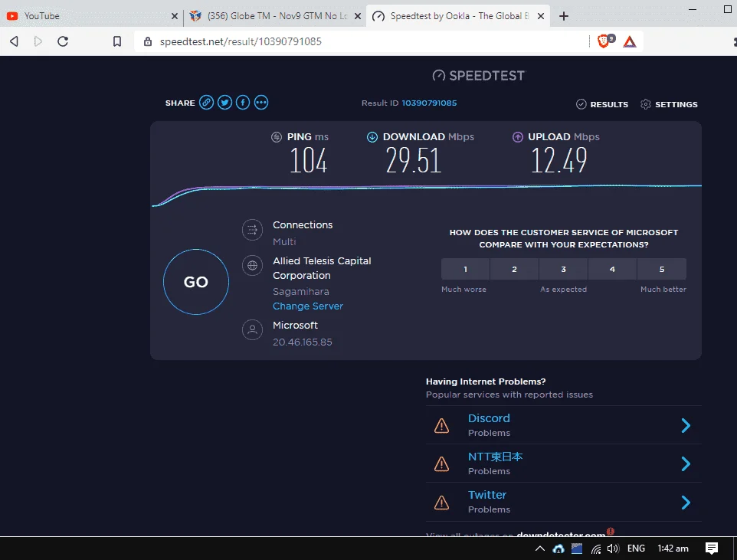Open volume speaker tray icon
Viewport: 737px width, 560px height.
612,549
